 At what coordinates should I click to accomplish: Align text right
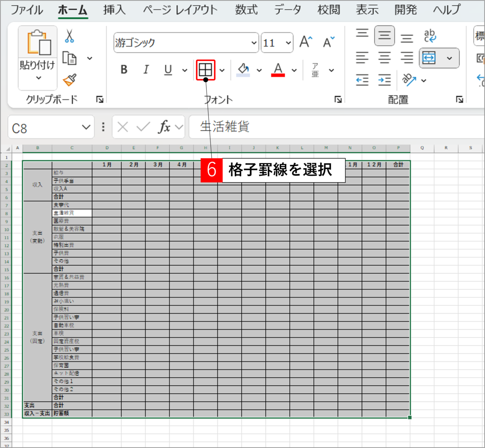pyautogui.click(x=407, y=58)
